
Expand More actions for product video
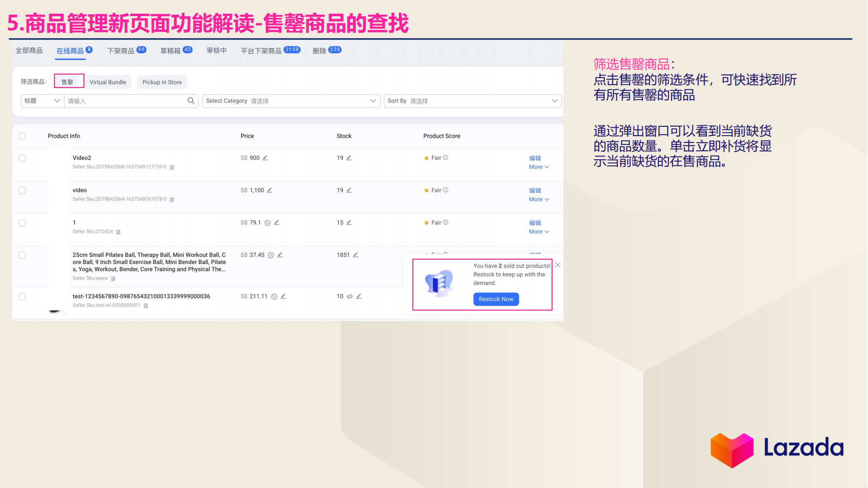point(538,199)
